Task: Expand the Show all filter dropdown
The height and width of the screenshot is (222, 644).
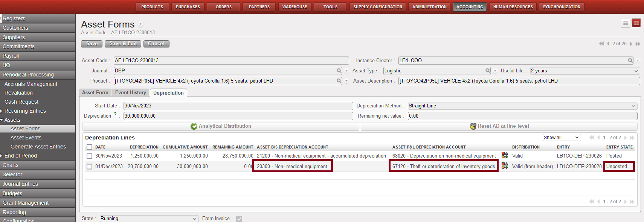Action: pyautogui.click(x=561, y=138)
